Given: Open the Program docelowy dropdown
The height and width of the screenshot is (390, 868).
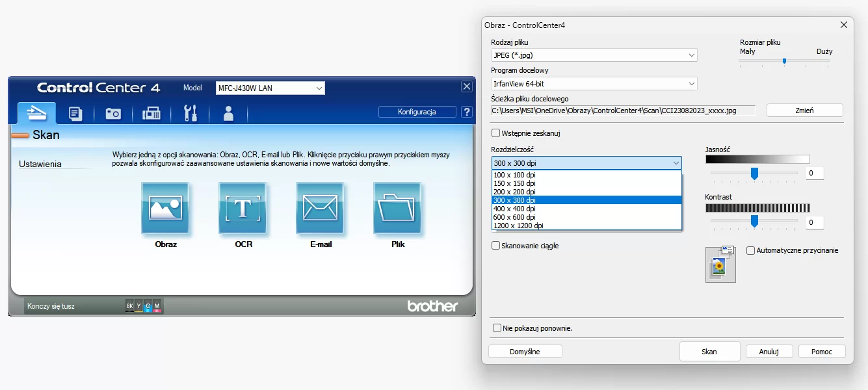Looking at the screenshot, I should click(594, 83).
